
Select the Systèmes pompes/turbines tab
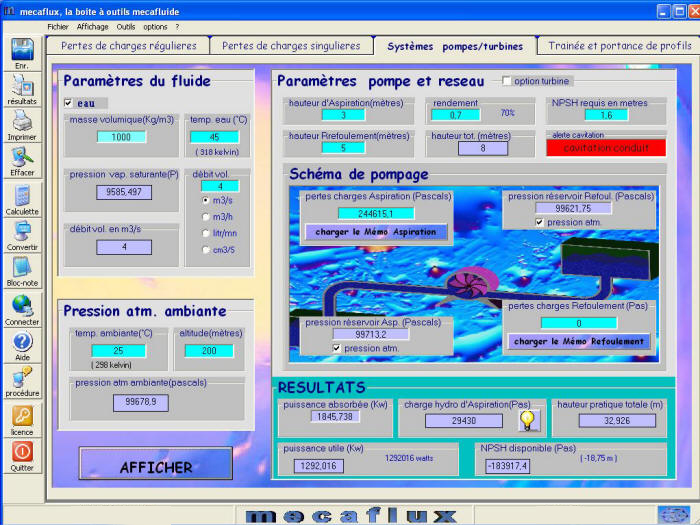(455, 46)
